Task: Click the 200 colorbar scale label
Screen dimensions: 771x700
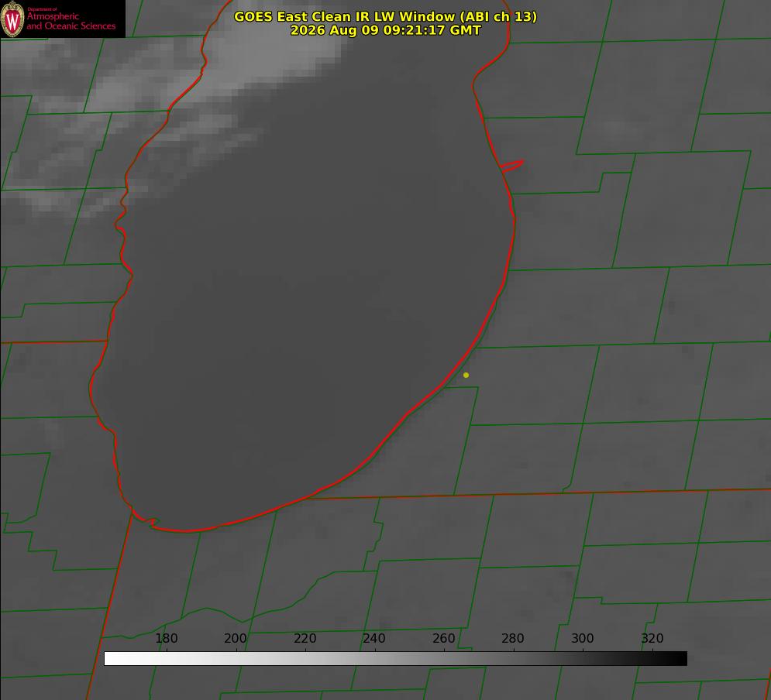Action: pyautogui.click(x=236, y=638)
